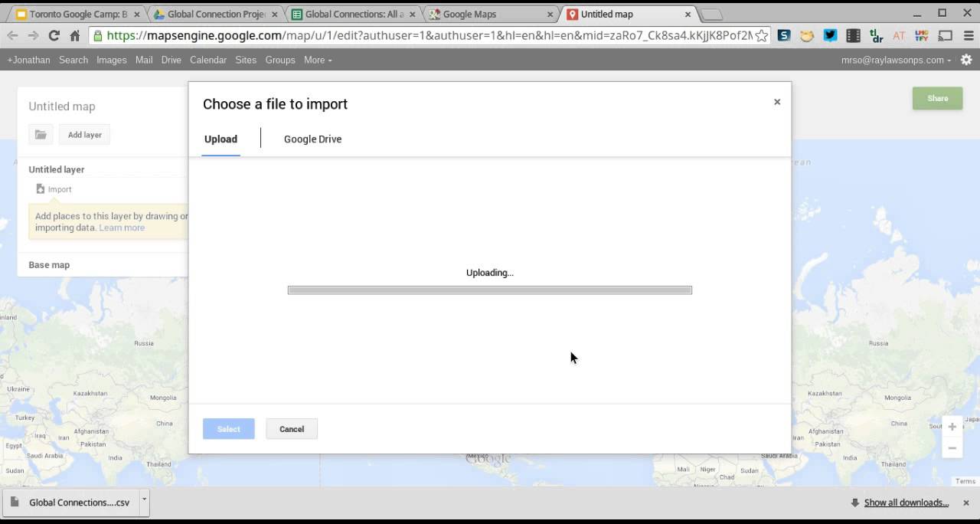The width and height of the screenshot is (980, 524).
Task: Open Mail in the Google bar
Action: (x=144, y=60)
